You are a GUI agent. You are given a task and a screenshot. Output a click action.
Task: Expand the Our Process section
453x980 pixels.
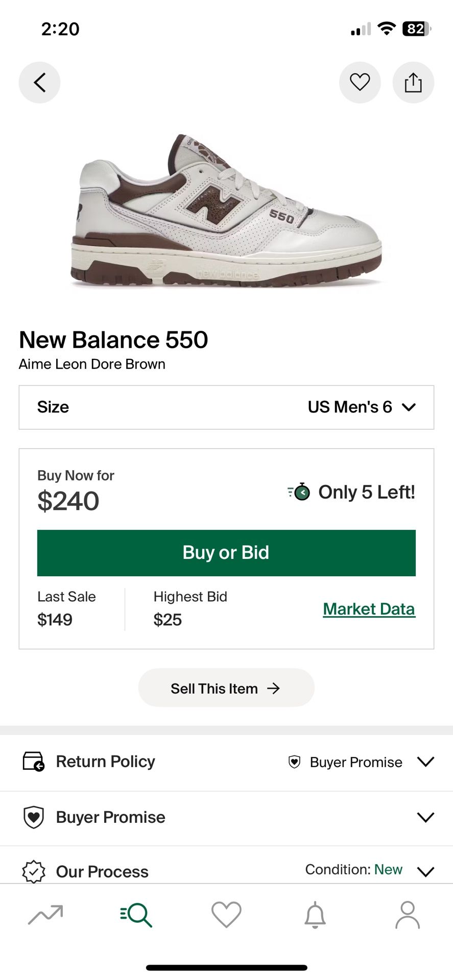(x=426, y=871)
